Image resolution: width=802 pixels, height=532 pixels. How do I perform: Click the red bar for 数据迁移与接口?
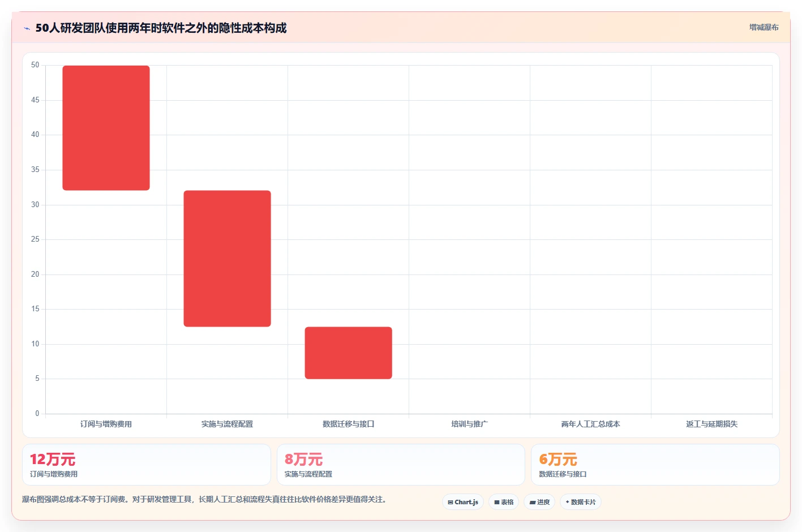click(348, 353)
